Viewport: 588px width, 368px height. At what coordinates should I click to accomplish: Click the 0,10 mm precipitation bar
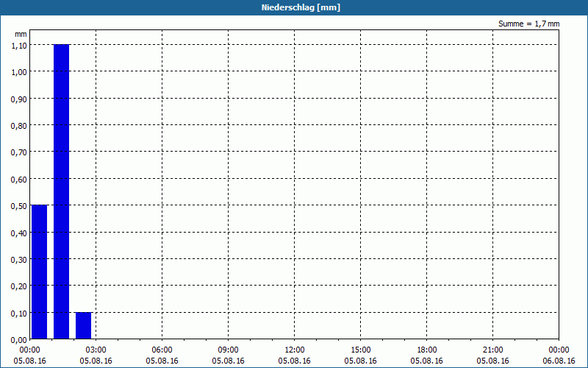(x=84, y=325)
